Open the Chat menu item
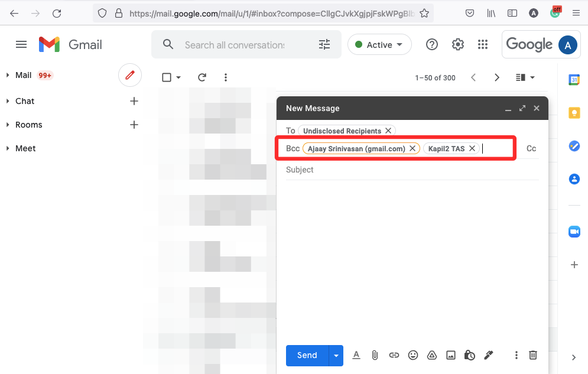The image size is (588, 374). tap(25, 101)
